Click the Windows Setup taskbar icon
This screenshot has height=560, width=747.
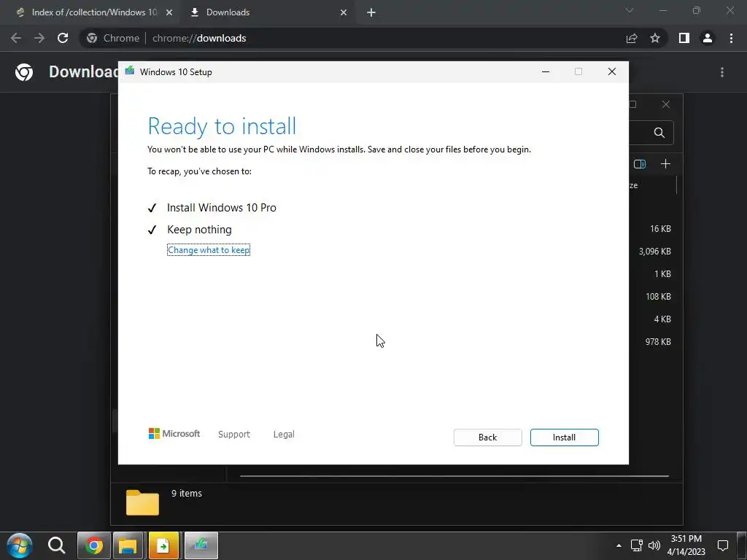tap(201, 545)
